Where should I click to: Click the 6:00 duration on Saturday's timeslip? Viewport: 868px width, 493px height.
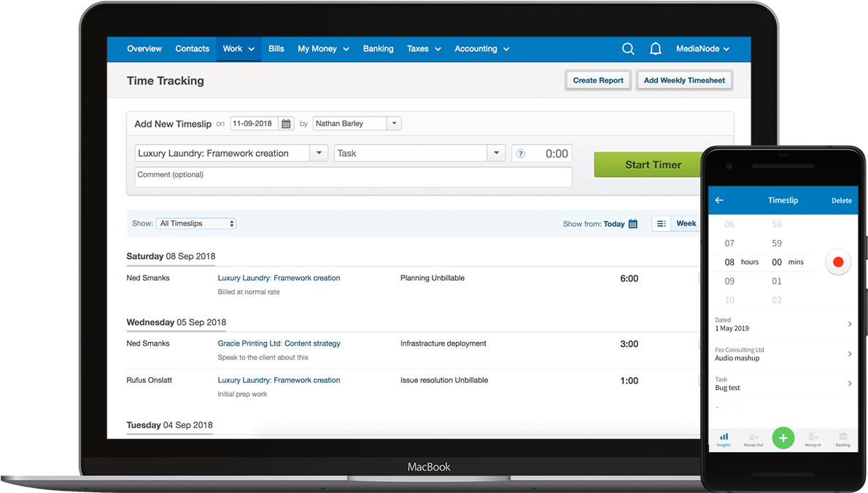click(x=629, y=279)
